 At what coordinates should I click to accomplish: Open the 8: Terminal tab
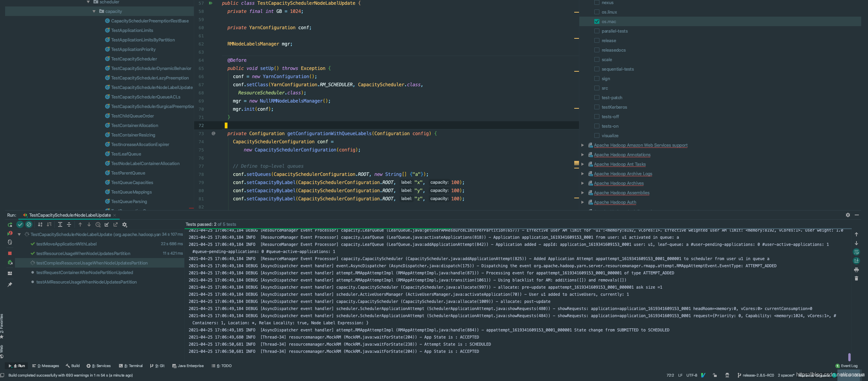click(131, 366)
